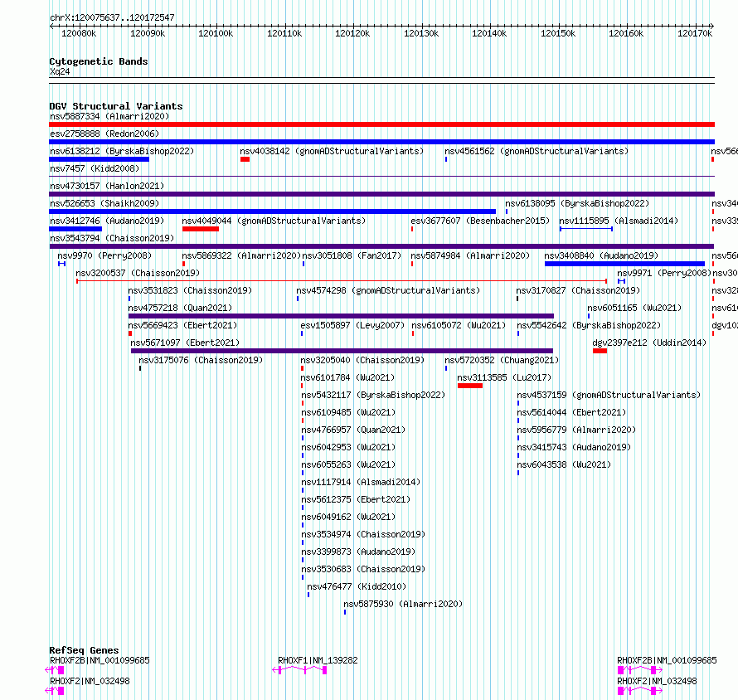Open esv1505897 (Levy2007) label

coord(352,325)
